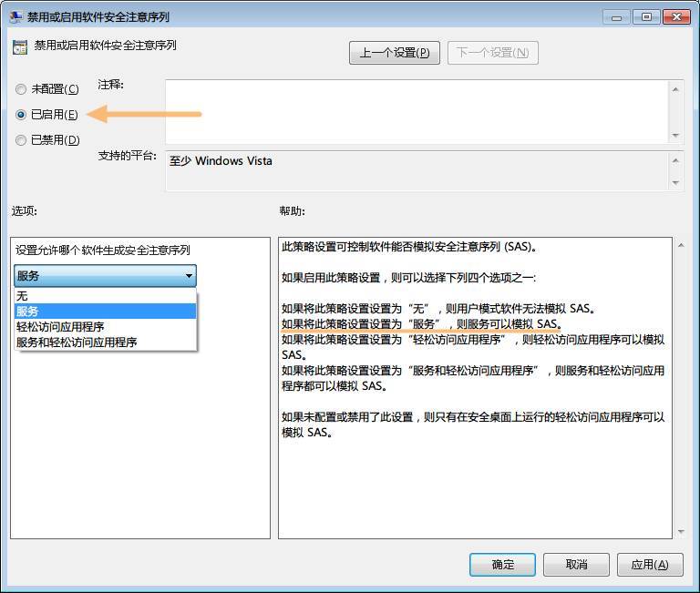Click the 设置允许哪个软件生成安全注意序列 label

point(103,250)
